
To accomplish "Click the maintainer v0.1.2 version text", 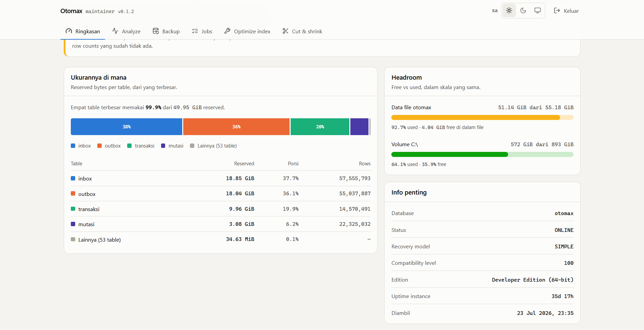I will click(110, 11).
